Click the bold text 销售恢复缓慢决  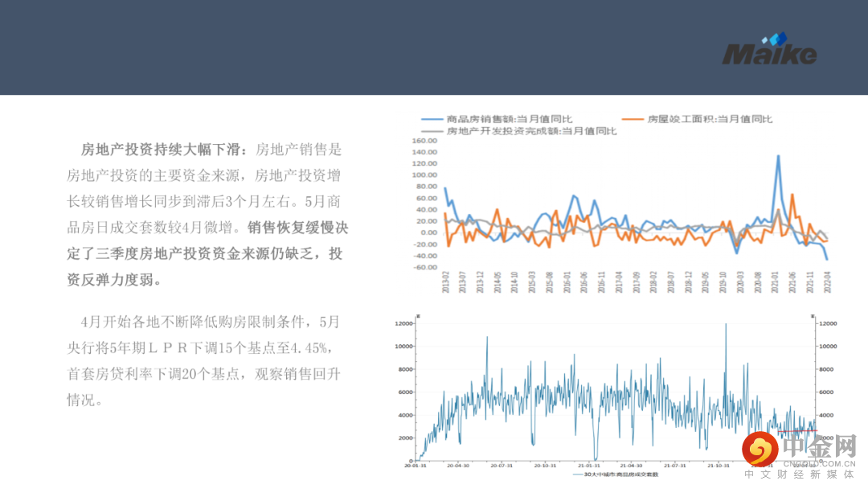(x=298, y=228)
